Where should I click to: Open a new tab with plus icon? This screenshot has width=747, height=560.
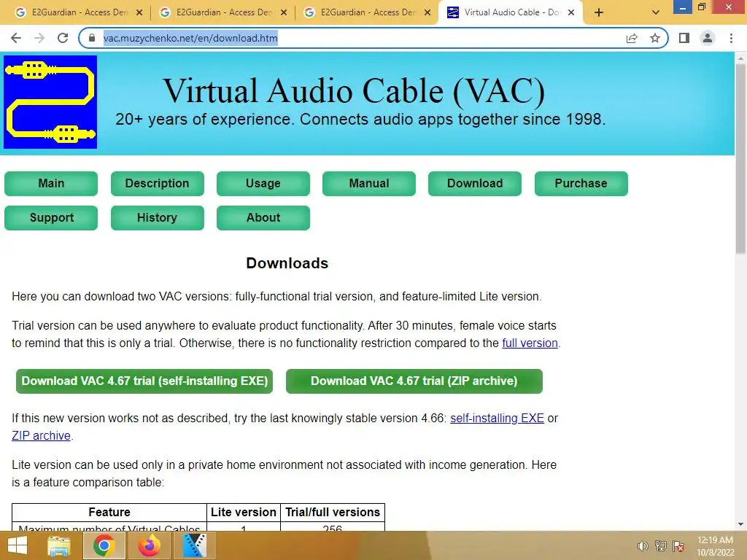[x=599, y=13]
